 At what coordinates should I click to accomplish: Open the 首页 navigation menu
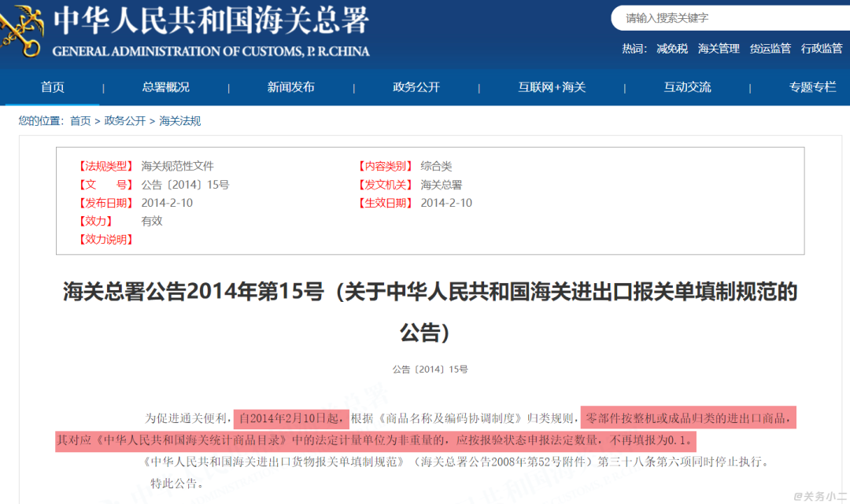tap(52, 87)
